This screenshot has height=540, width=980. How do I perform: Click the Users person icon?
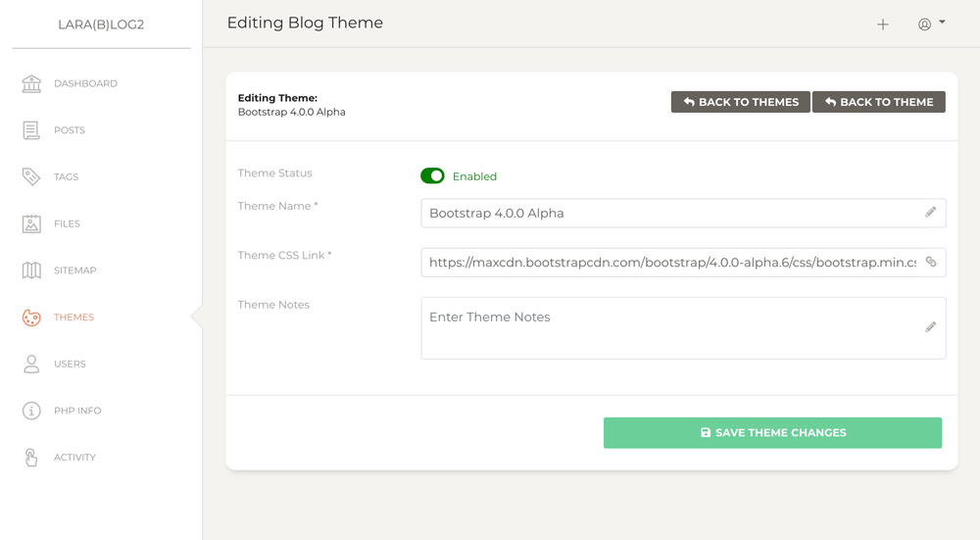point(31,364)
